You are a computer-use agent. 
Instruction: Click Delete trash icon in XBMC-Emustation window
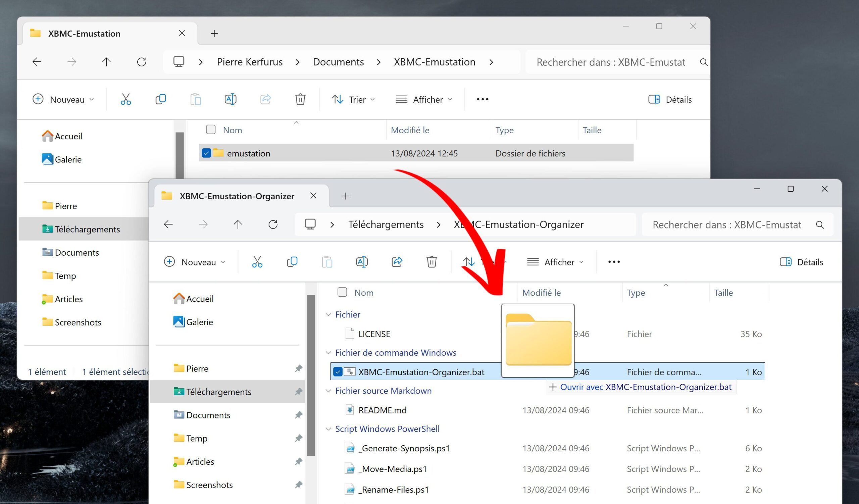[300, 99]
